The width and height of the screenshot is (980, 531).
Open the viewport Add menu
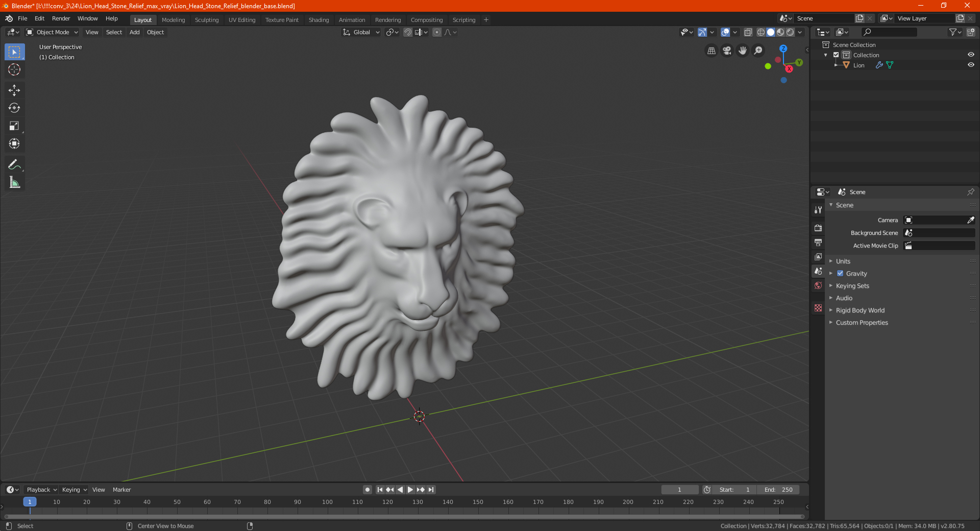pos(134,32)
